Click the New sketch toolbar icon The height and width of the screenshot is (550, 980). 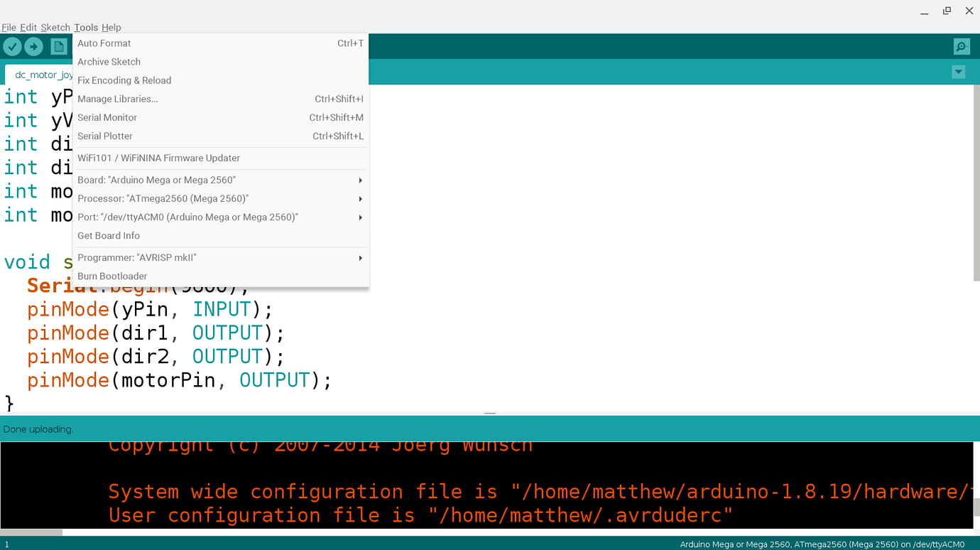tap(58, 46)
